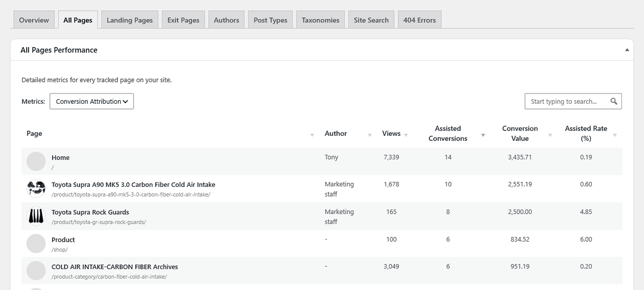Click the /product/toyota-gr-supra-rock-guards/ path
644x290 pixels.
click(x=99, y=222)
